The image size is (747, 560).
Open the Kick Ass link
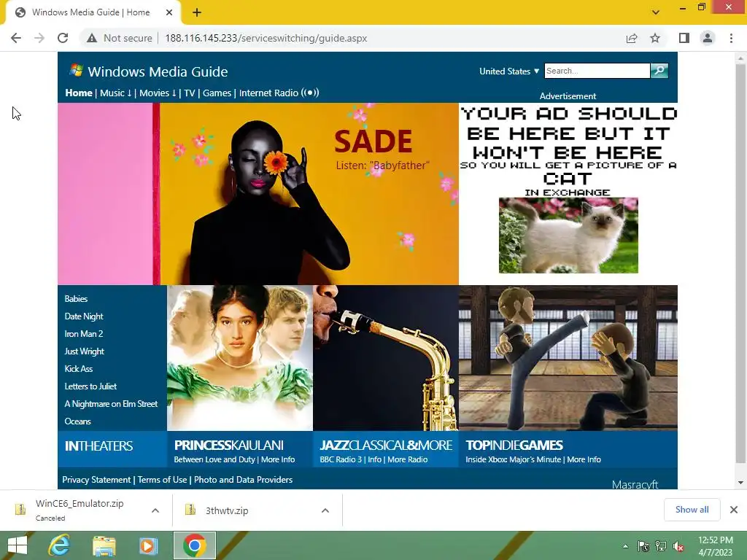coord(79,368)
